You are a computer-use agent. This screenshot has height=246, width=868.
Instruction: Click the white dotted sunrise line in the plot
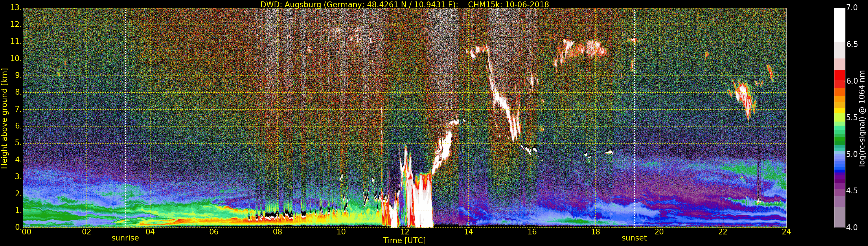point(125,118)
